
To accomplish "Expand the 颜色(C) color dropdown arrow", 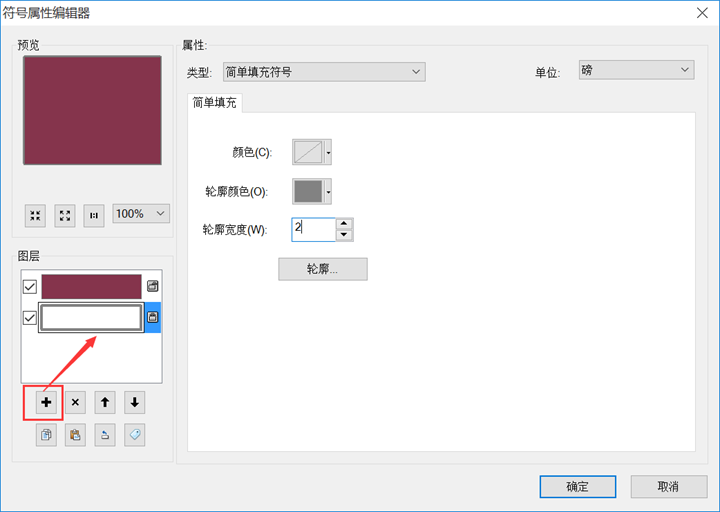I will 328,152.
